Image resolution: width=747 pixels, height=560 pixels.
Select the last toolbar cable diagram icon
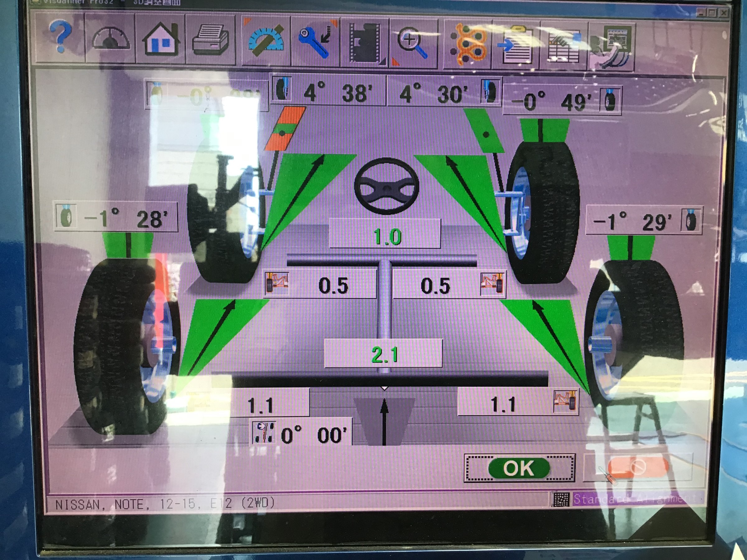(x=612, y=47)
